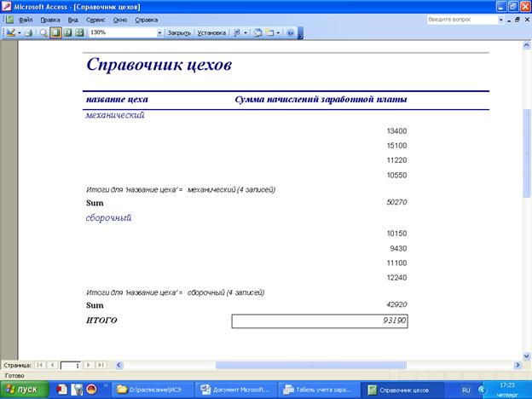Open the view mode dropdown arrow
This screenshot has height=399, width=532.
tap(19, 33)
